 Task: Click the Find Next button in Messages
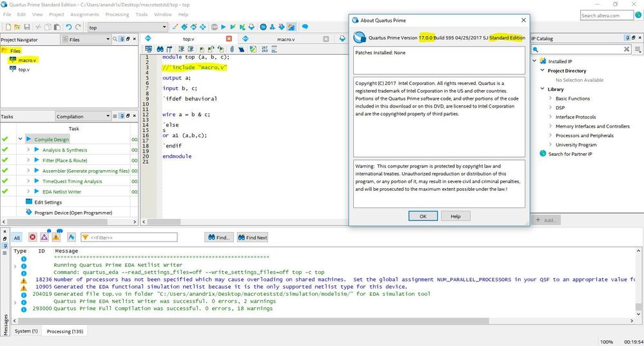pyautogui.click(x=252, y=238)
